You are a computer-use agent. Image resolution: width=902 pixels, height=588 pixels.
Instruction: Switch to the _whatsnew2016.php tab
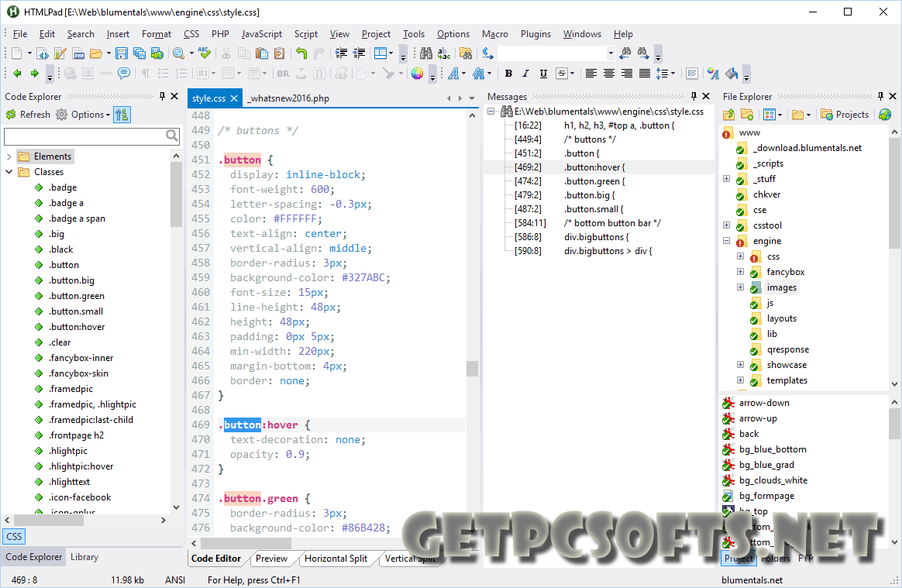[288, 98]
